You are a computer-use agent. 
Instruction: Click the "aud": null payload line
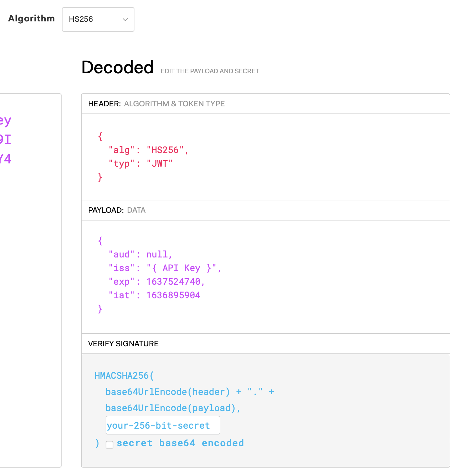140,255
